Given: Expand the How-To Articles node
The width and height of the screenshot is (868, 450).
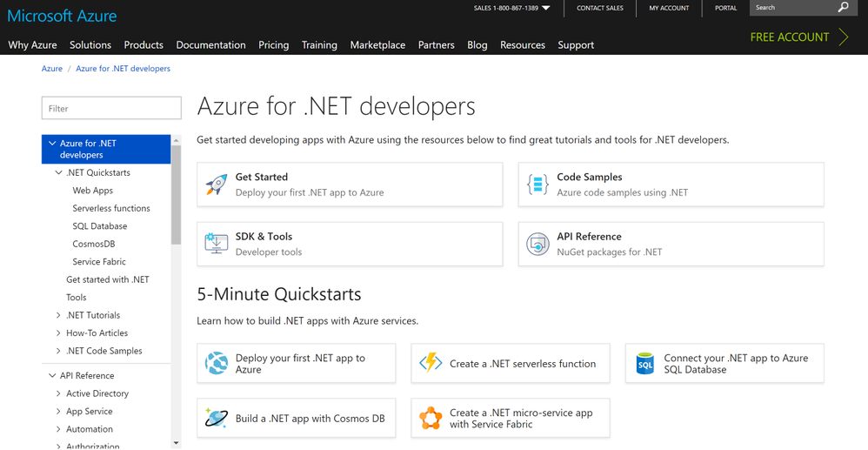Looking at the screenshot, I should tap(58, 332).
